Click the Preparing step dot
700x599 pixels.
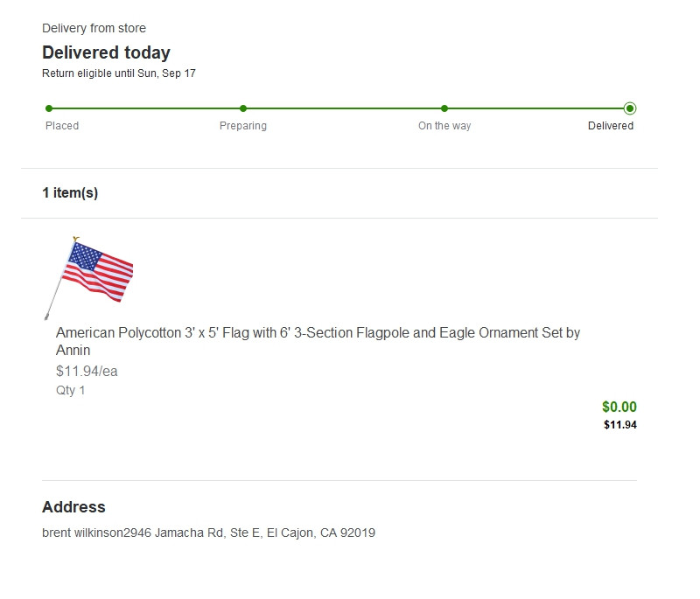tap(243, 108)
